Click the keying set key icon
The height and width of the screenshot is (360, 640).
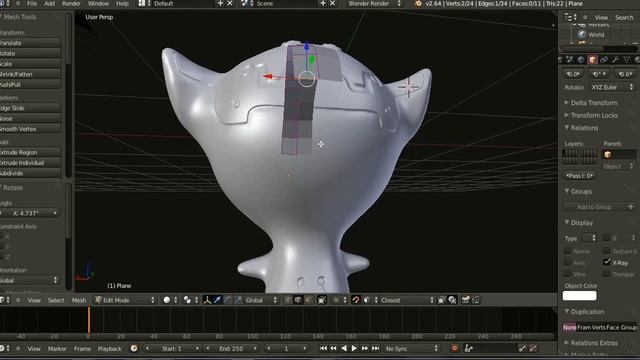469,349
